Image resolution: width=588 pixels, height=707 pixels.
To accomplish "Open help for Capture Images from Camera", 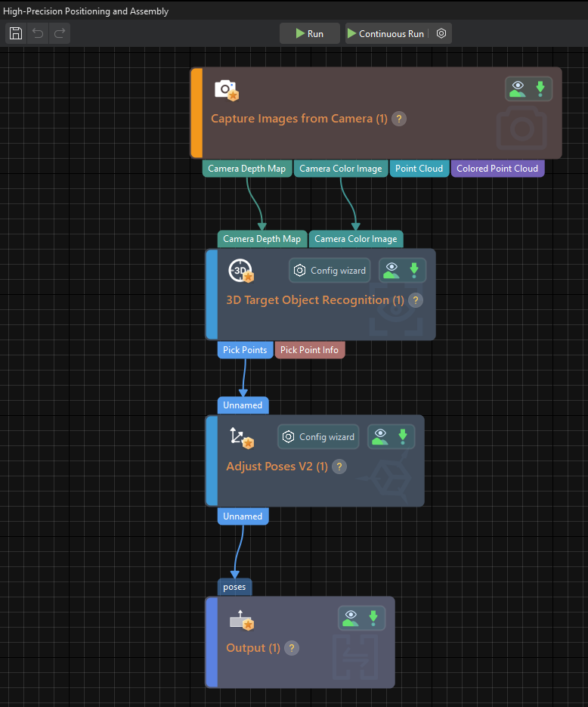I will tap(400, 119).
